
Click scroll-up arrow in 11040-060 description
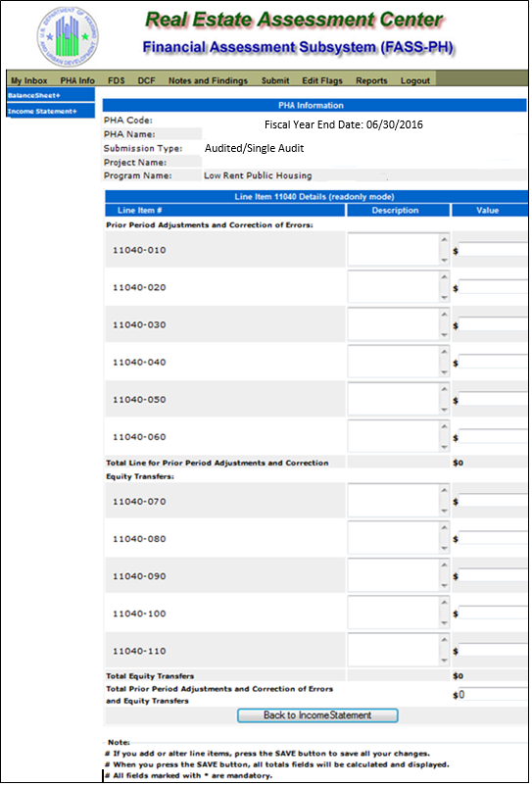tap(444, 427)
